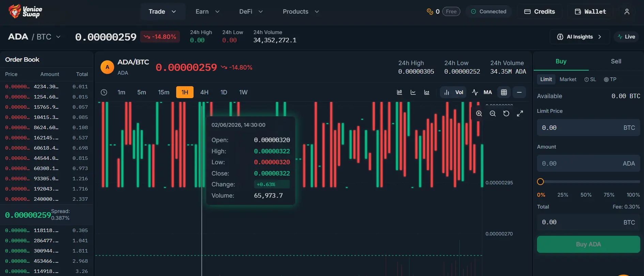
Task: Select the 4H timeframe
Action: pyautogui.click(x=204, y=92)
